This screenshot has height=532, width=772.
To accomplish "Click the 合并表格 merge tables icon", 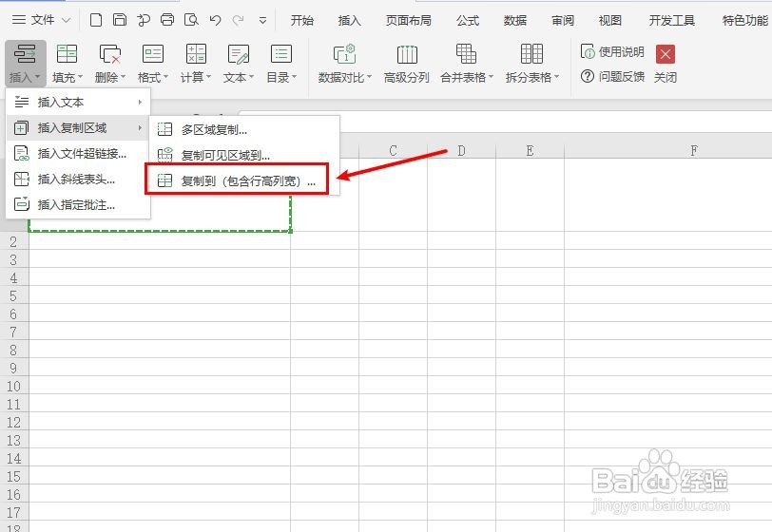I will (466, 53).
